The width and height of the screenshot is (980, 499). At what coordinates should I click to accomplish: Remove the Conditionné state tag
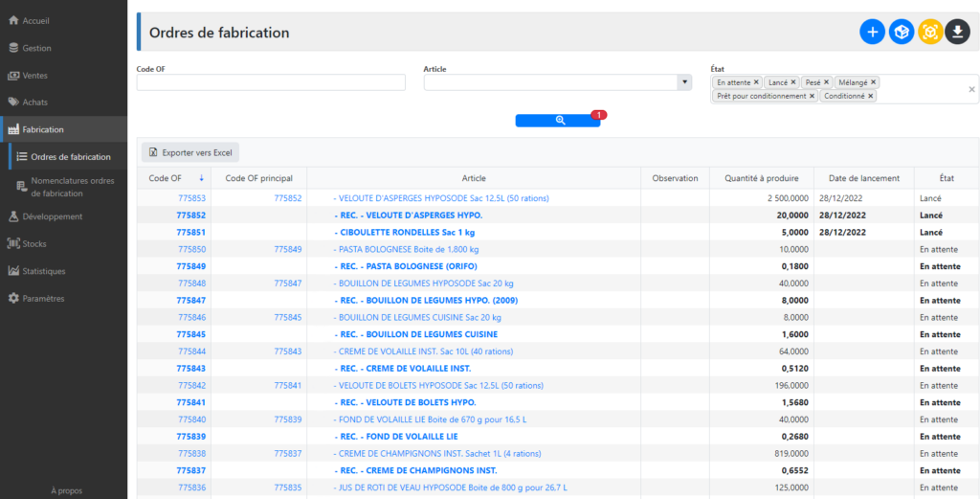(870, 97)
